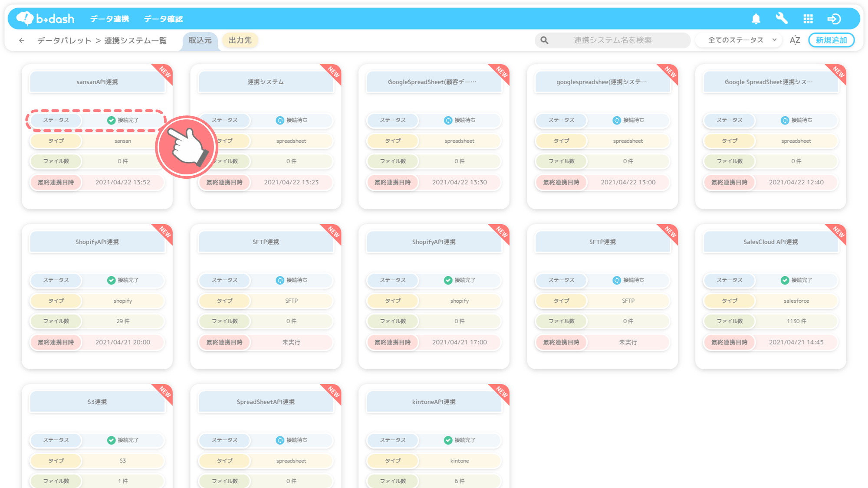868x488 pixels.
Task: Click the 2021/04/21 14:45 date value
Action: click(796, 343)
